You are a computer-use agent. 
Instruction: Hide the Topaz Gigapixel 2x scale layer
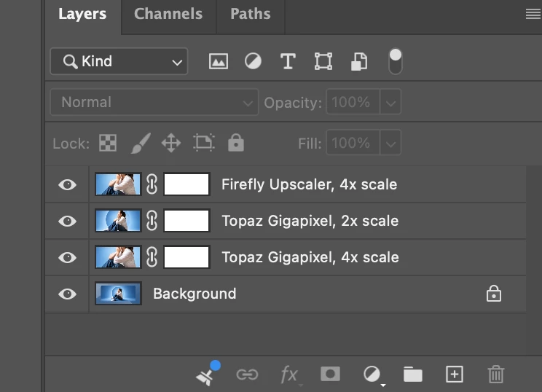click(68, 222)
